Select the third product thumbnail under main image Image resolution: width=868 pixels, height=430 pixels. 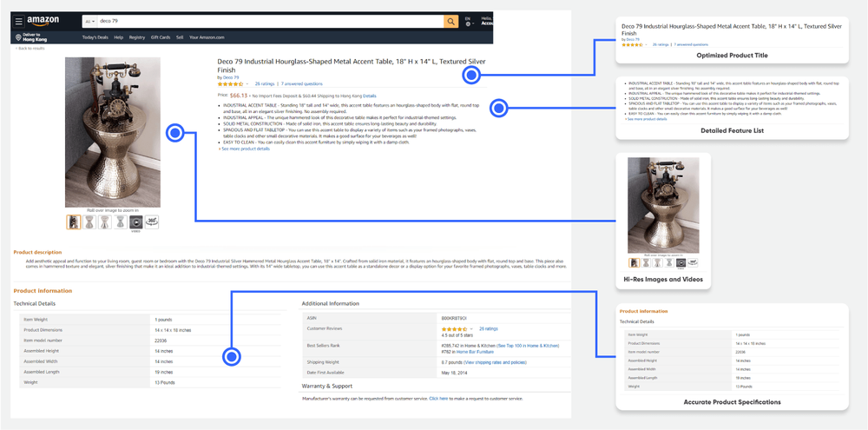pyautogui.click(x=105, y=222)
